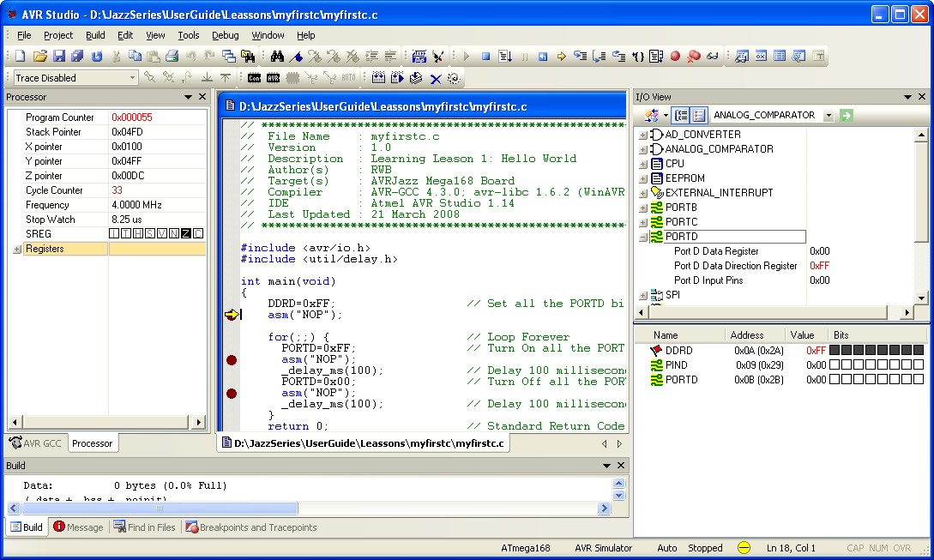Click the Value column header in I/O View
This screenshot has width=934, height=560.
(x=806, y=335)
